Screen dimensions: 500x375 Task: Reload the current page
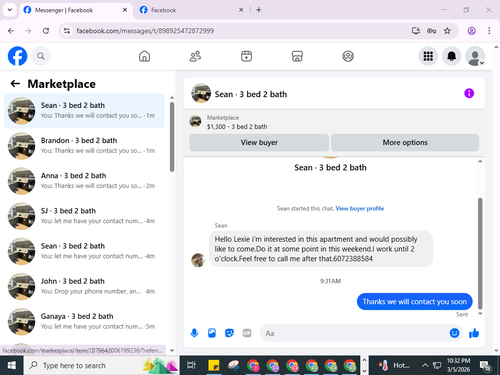coord(46,31)
